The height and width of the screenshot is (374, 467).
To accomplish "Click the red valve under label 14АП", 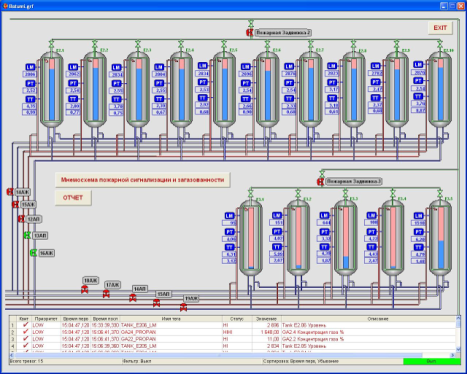I will tap(133, 298).
